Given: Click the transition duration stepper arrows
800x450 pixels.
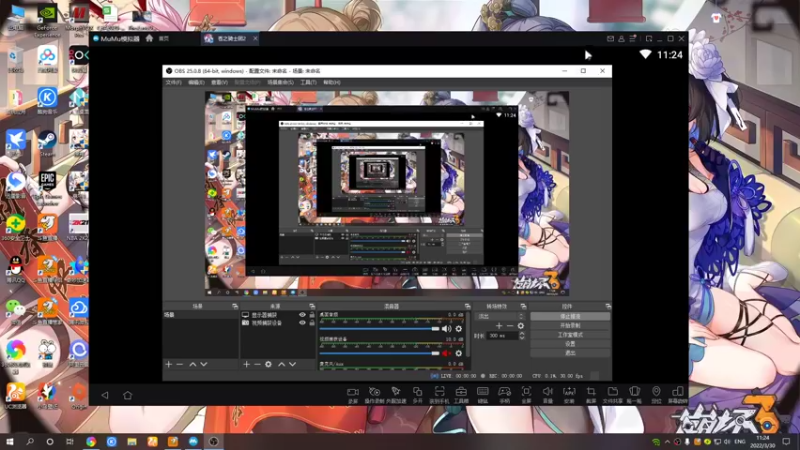Looking at the screenshot, I should point(521,336).
